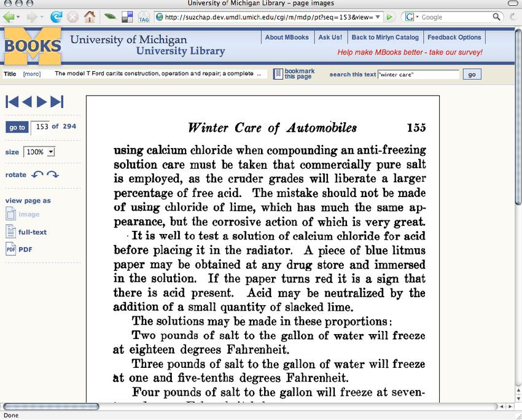
Task: Open the MBooks survey link
Action: click(x=410, y=52)
